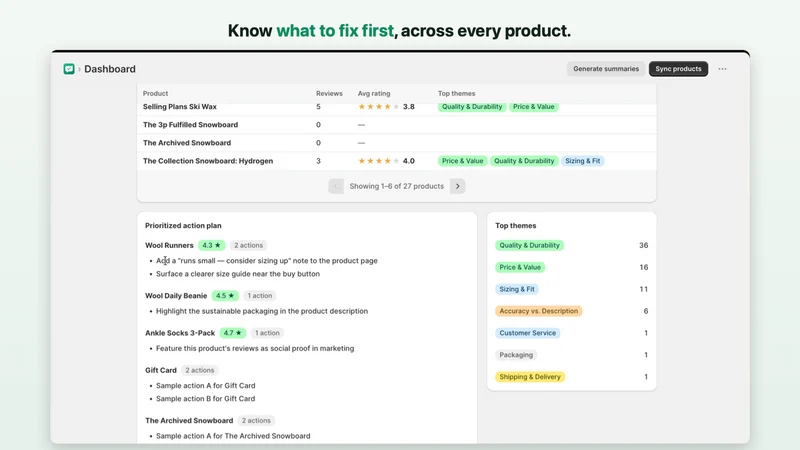Click the Prioritized action plan heading
The width and height of the screenshot is (800, 450).
(183, 226)
